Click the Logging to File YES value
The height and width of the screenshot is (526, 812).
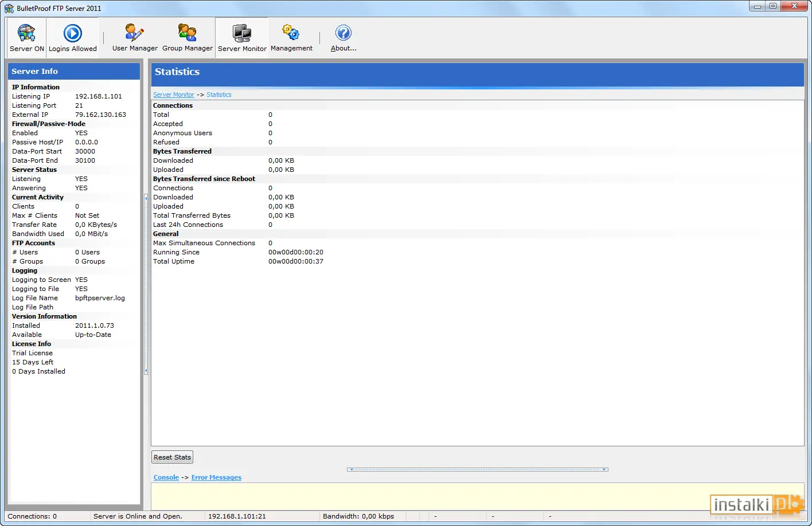tap(81, 289)
